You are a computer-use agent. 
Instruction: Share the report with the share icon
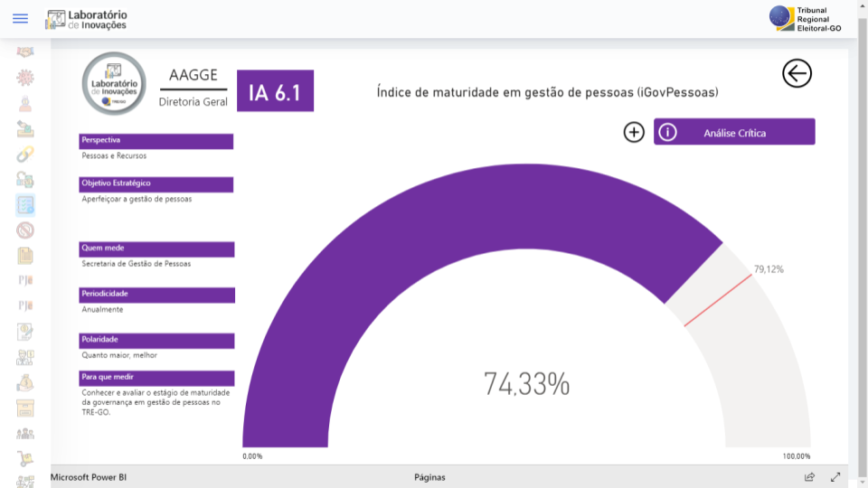pyautogui.click(x=809, y=477)
